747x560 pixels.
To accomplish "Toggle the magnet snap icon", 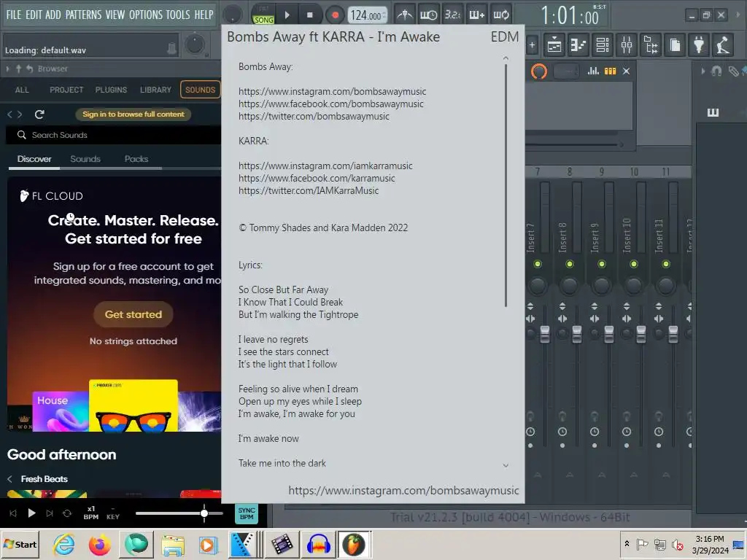I will coord(716,71).
